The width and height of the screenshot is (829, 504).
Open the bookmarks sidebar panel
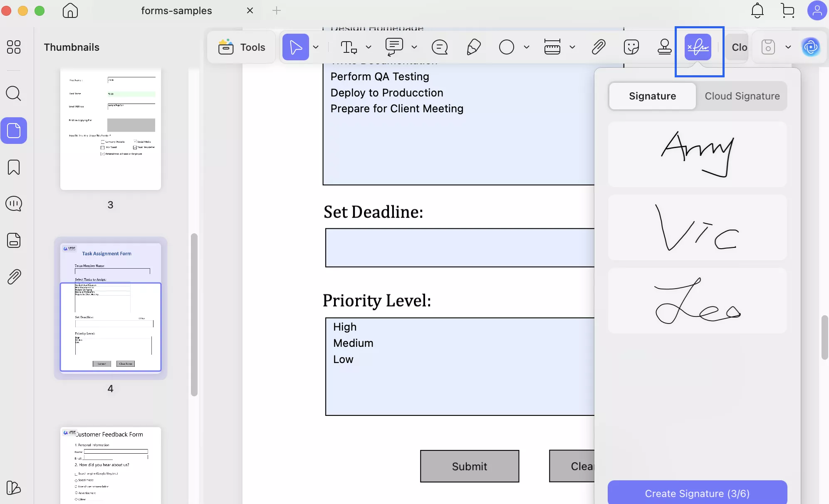click(x=14, y=167)
